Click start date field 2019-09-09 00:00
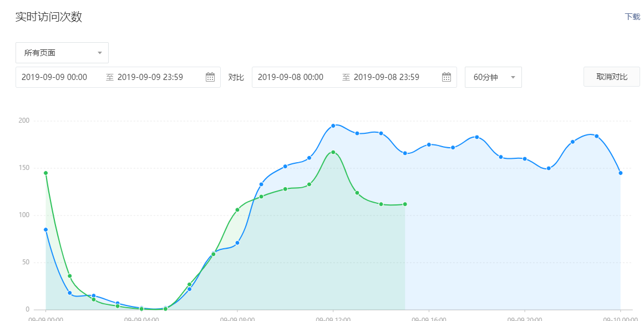The height and width of the screenshot is (321, 644). 54,77
